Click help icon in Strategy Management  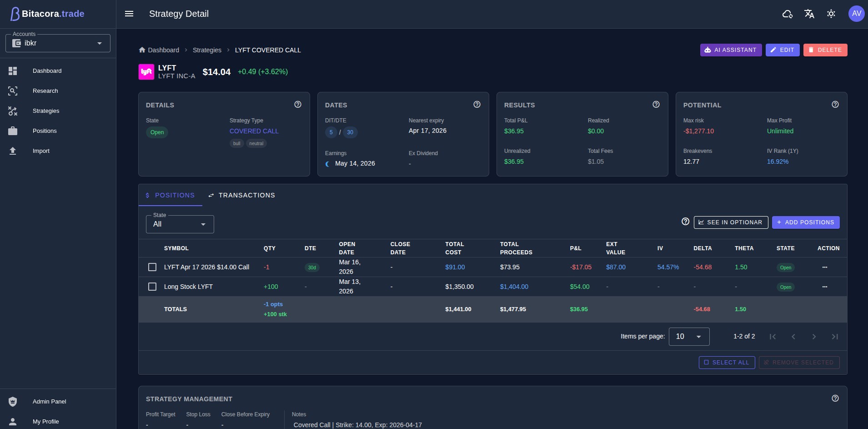click(835, 399)
